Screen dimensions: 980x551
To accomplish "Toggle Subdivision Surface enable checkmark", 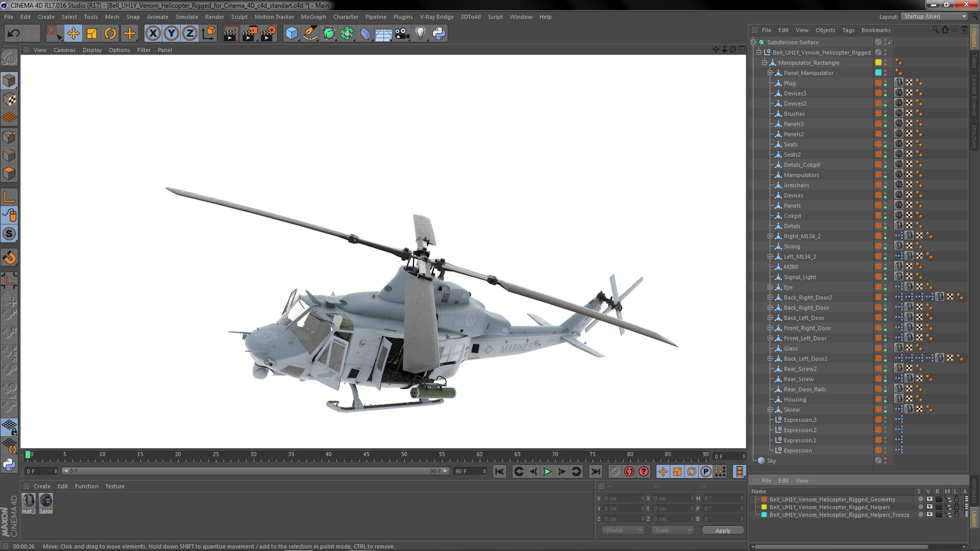I will [890, 42].
